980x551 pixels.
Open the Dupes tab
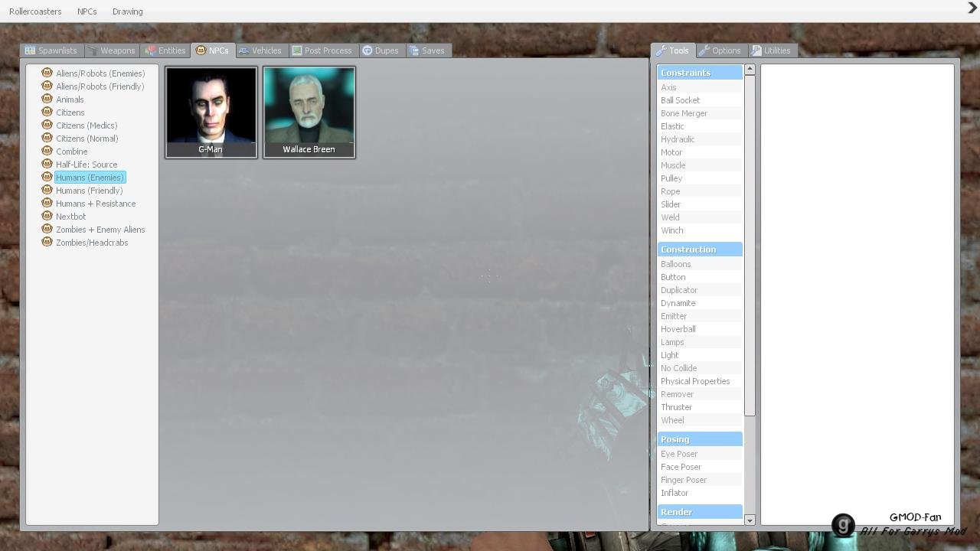coord(381,51)
